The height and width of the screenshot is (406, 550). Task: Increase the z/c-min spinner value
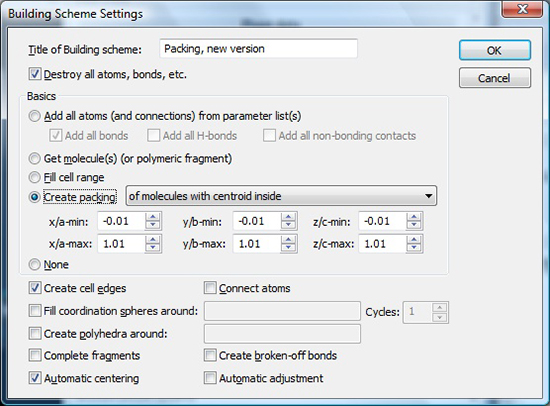point(414,217)
